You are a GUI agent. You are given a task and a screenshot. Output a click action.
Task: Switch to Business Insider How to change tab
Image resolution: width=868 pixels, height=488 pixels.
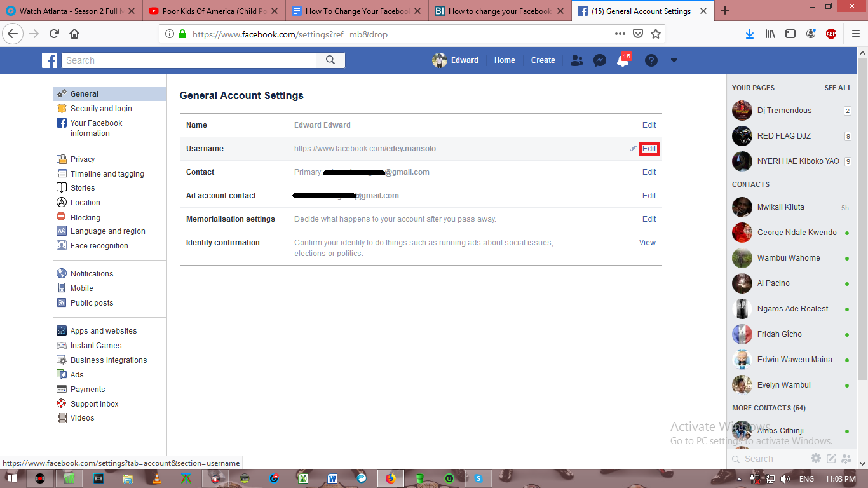click(500, 11)
